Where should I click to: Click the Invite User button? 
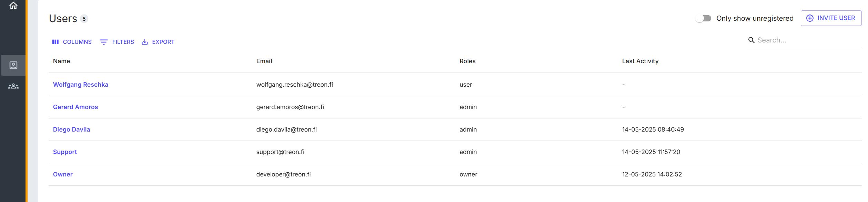click(x=831, y=18)
